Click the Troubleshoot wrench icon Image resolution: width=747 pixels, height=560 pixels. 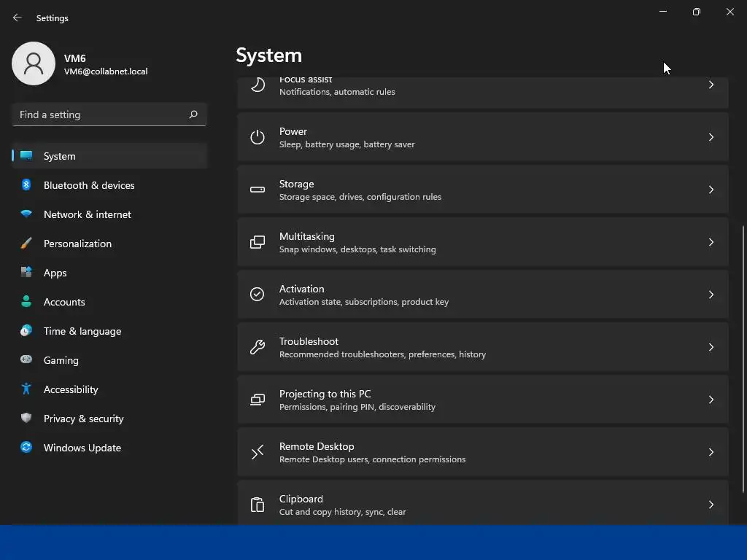[x=258, y=347]
